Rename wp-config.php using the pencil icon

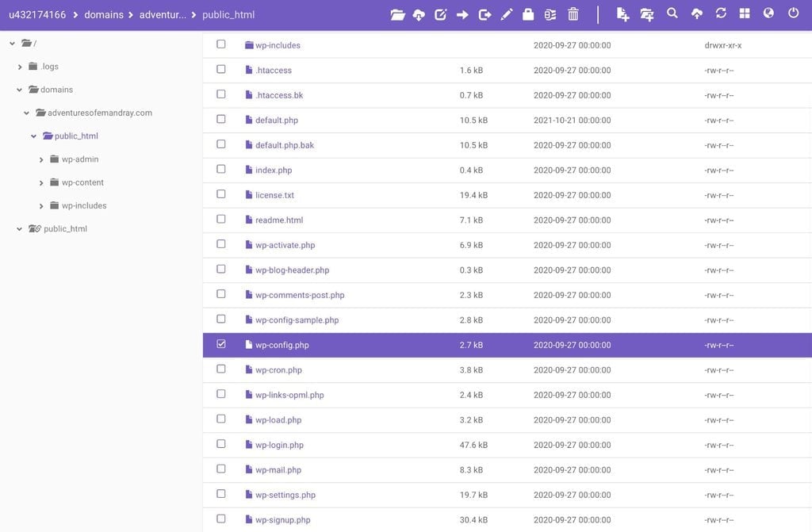tap(505, 14)
